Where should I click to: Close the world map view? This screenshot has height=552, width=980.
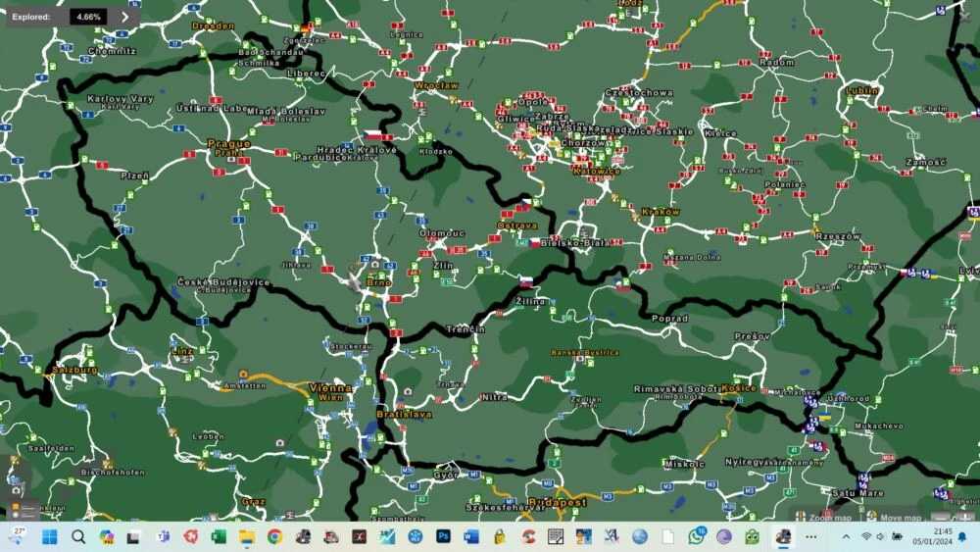[x=964, y=17]
